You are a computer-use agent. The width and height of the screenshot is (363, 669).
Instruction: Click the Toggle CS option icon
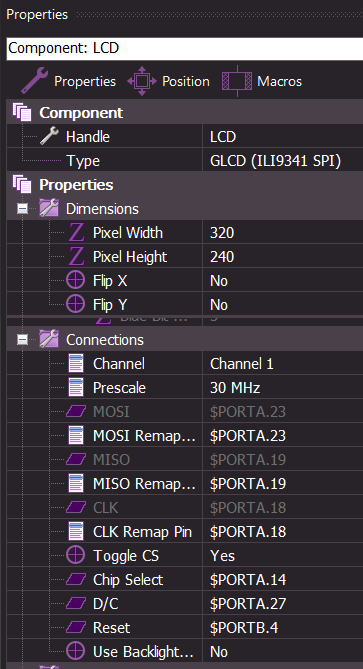pos(76,556)
